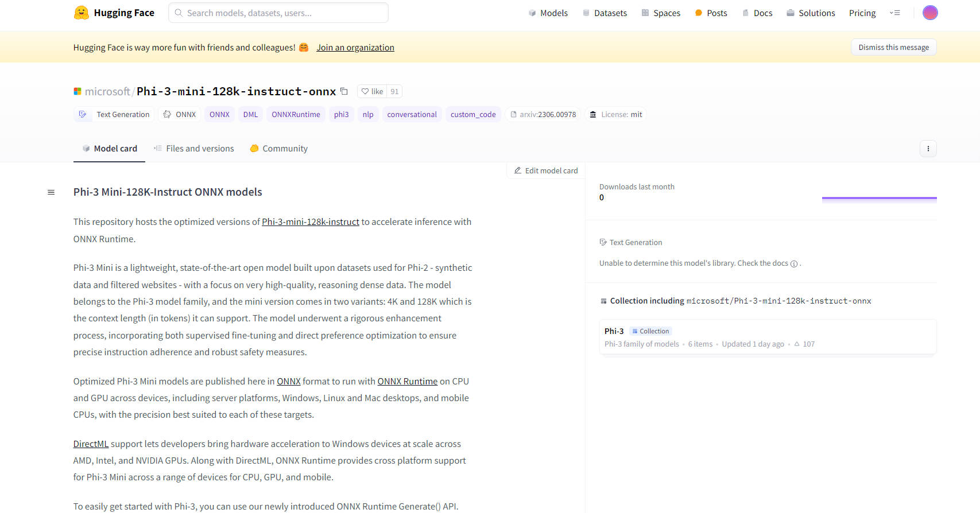Viewport: 980px width, 513px height.
Task: Copy model name with the copy icon
Action: pyautogui.click(x=344, y=91)
